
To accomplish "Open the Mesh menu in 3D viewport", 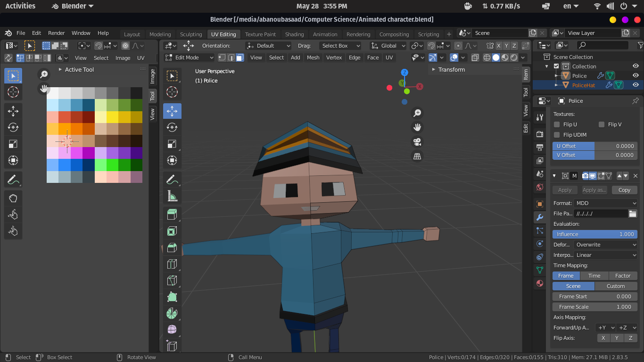I will point(313,58).
